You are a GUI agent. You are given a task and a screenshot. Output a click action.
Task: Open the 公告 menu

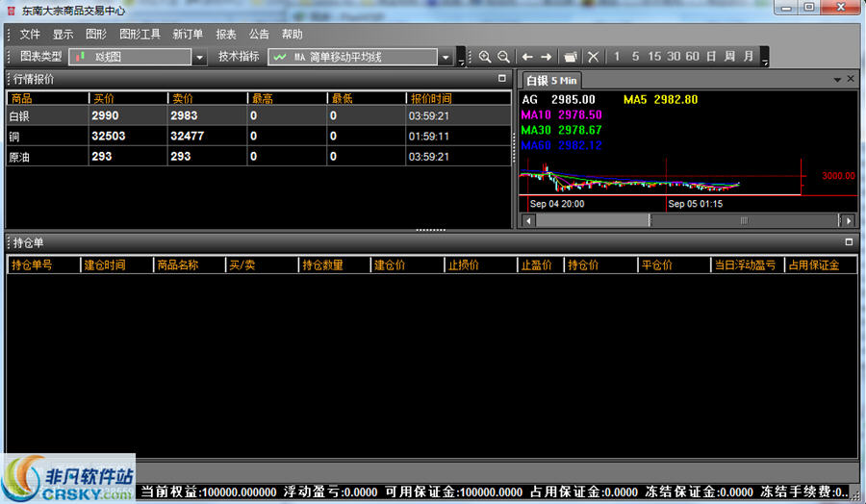[259, 35]
